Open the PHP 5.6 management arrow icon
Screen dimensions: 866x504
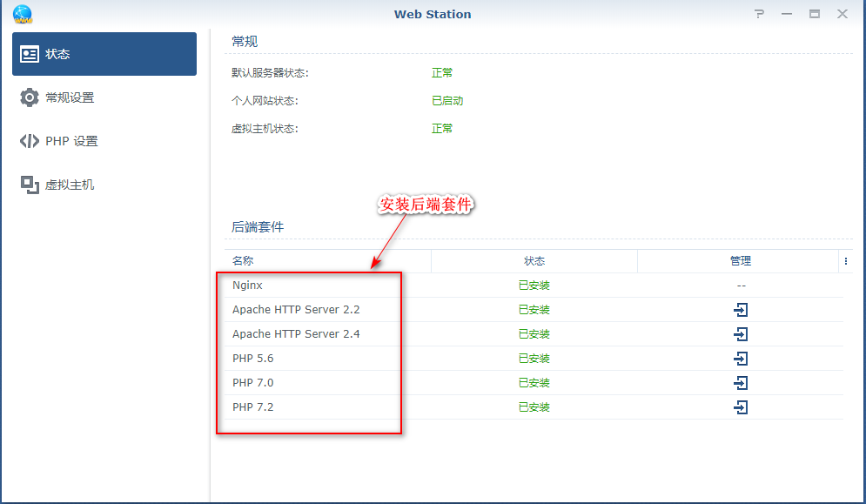pos(740,358)
